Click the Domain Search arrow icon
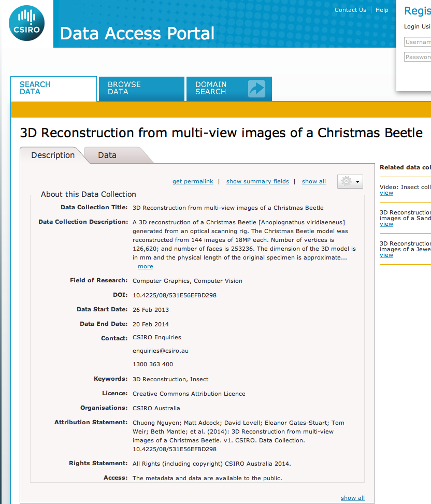This screenshot has height=504, width=431. pyautogui.click(x=256, y=89)
